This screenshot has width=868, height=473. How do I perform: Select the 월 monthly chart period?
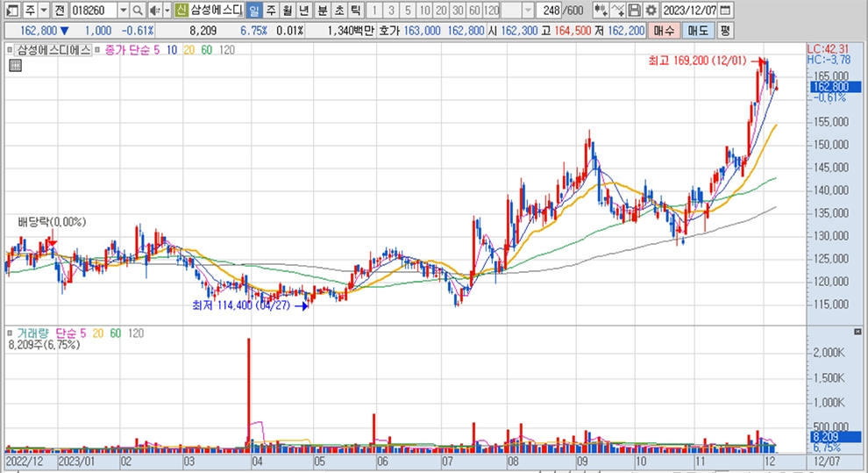click(288, 10)
